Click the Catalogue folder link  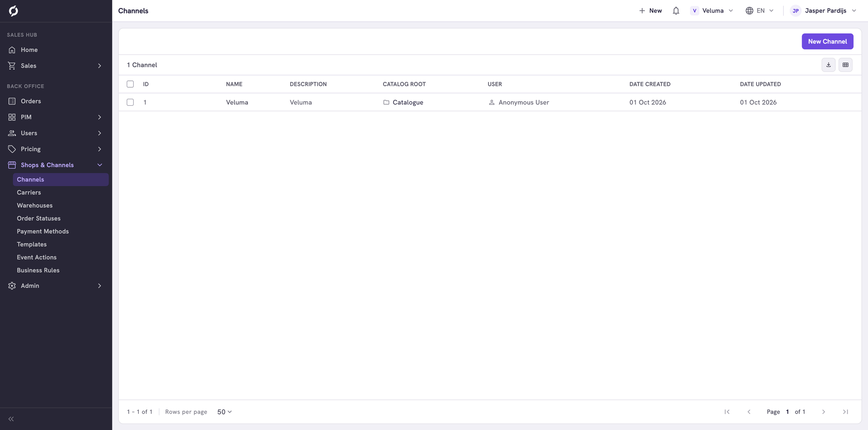coord(408,102)
